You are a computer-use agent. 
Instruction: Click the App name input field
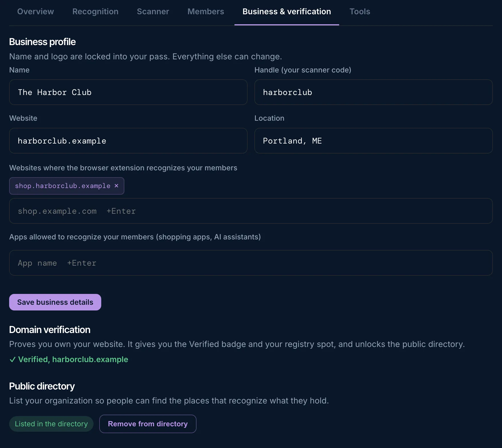pyautogui.click(x=251, y=263)
